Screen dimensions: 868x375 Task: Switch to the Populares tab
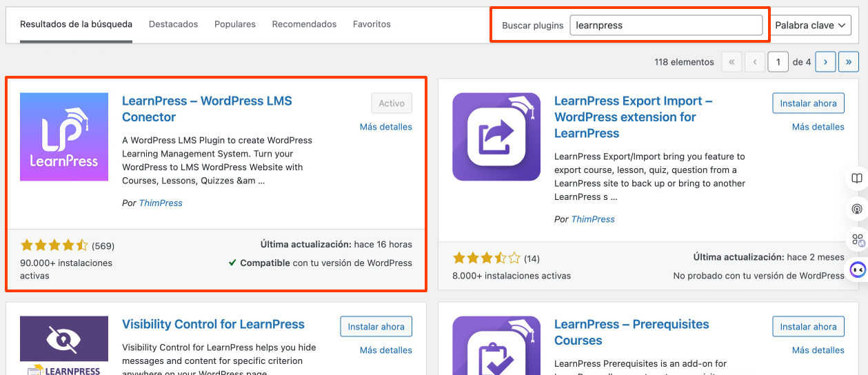click(x=235, y=24)
